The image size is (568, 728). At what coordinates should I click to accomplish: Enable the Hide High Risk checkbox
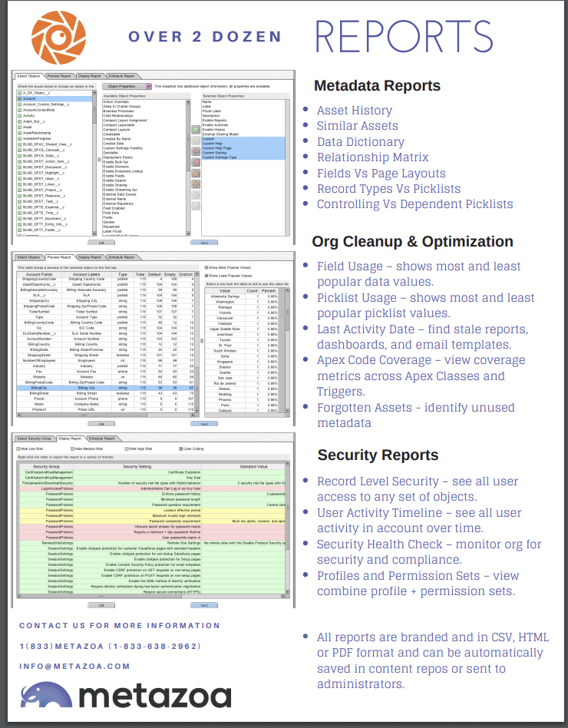[127, 449]
